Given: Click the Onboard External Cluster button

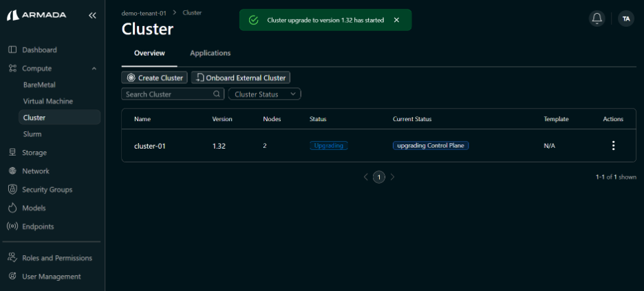Looking at the screenshot, I should pos(241,78).
